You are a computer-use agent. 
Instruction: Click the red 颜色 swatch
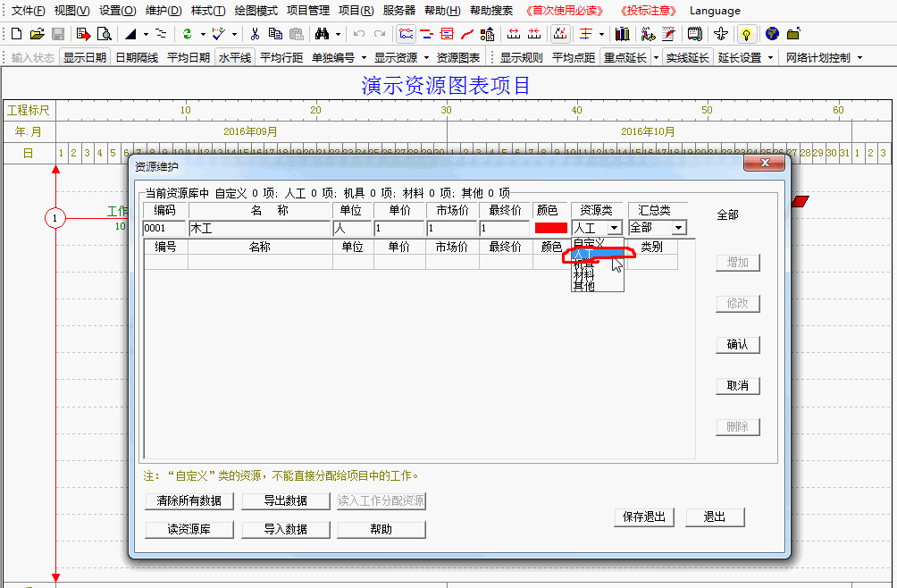(x=550, y=228)
